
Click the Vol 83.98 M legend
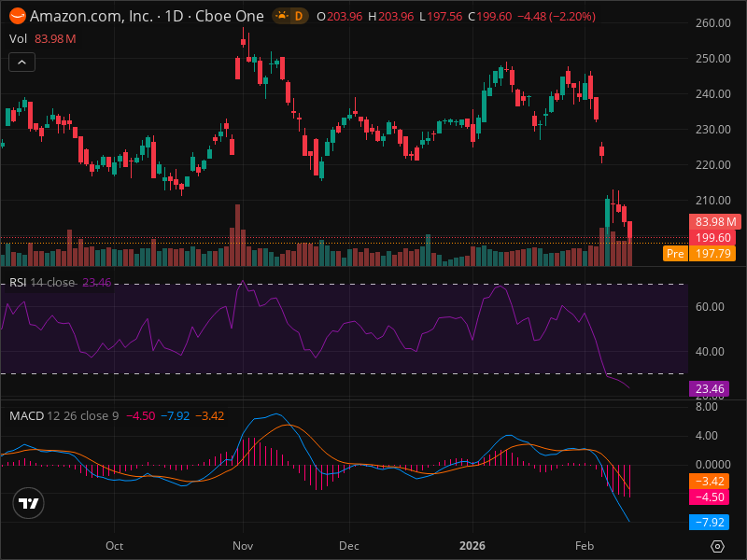pyautogui.click(x=42, y=39)
